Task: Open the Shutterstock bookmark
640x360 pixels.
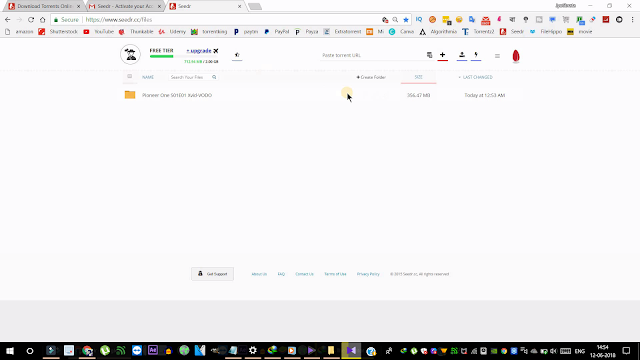Action: click(58, 31)
